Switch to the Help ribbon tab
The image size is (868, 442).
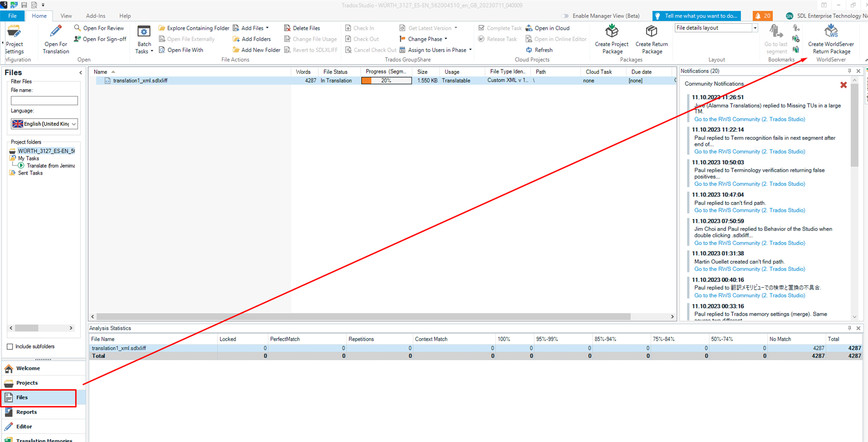pyautogui.click(x=125, y=16)
